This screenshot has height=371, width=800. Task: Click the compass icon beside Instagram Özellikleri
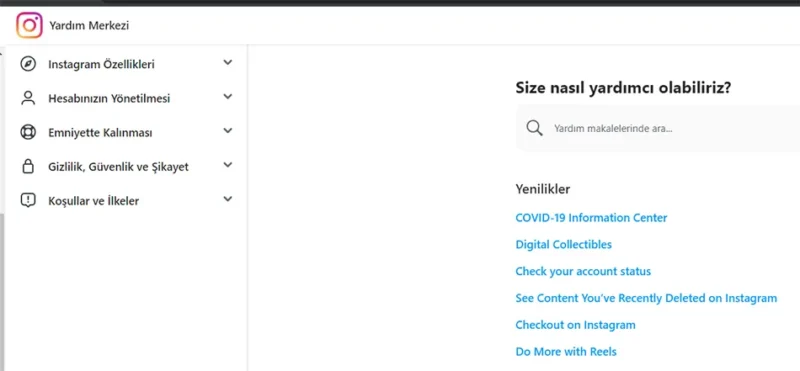[28, 64]
